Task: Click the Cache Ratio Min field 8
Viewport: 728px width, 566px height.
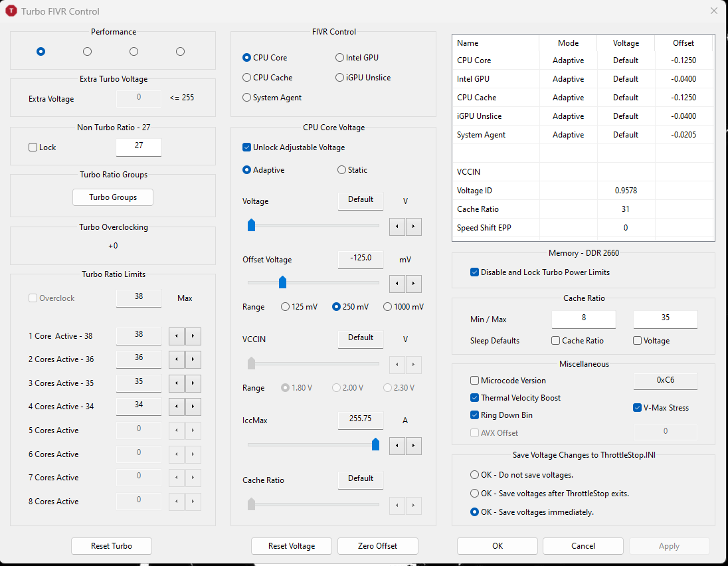Action: [x=584, y=319]
